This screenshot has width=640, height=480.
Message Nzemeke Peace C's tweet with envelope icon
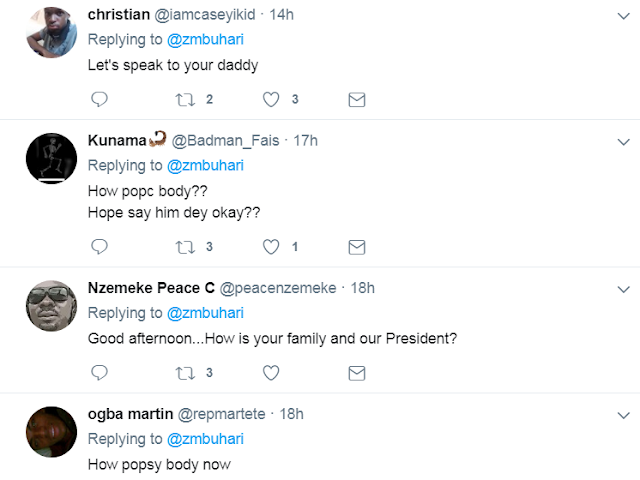(x=356, y=373)
